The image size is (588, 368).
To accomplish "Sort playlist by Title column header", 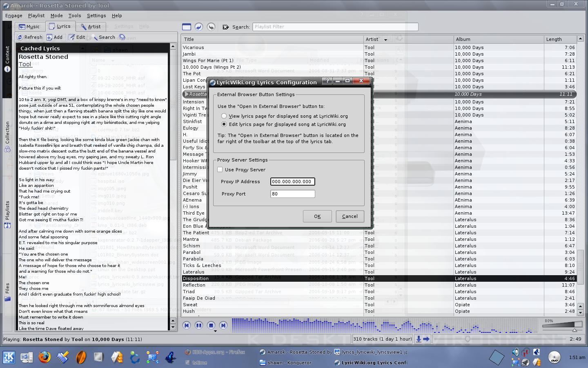I will tap(272, 39).
